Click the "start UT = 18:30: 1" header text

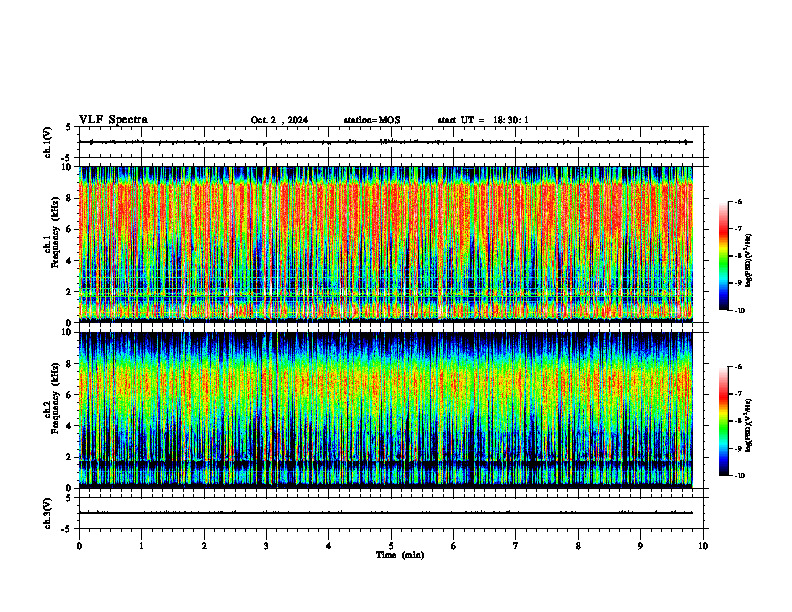[483, 120]
